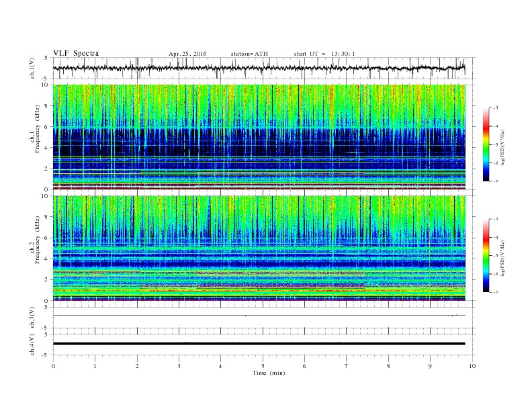Click the -5 value on ch.1 color scale

pyautogui.click(x=495, y=145)
